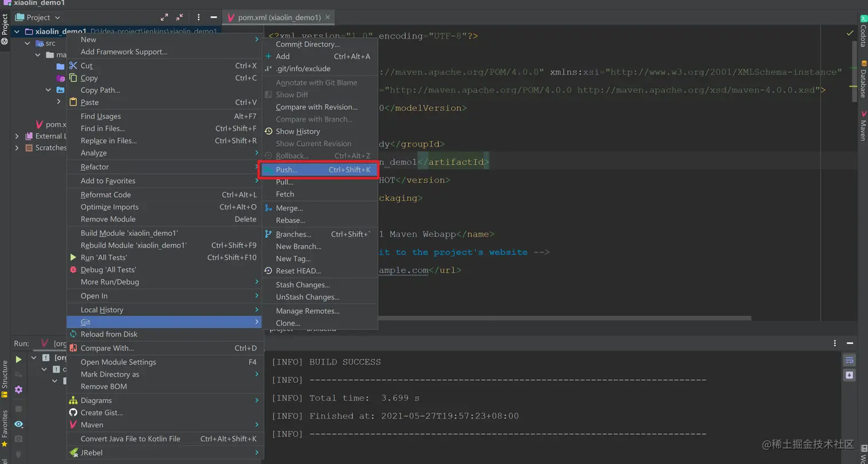Expand Local History submenu
Screen dimensions: 868x464
point(257,310)
